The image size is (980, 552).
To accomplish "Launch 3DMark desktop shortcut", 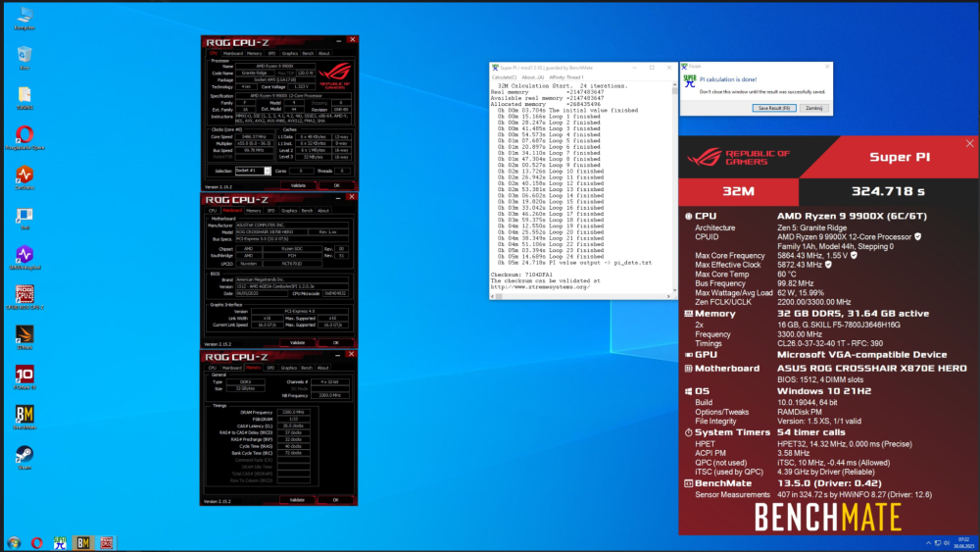I will [24, 337].
